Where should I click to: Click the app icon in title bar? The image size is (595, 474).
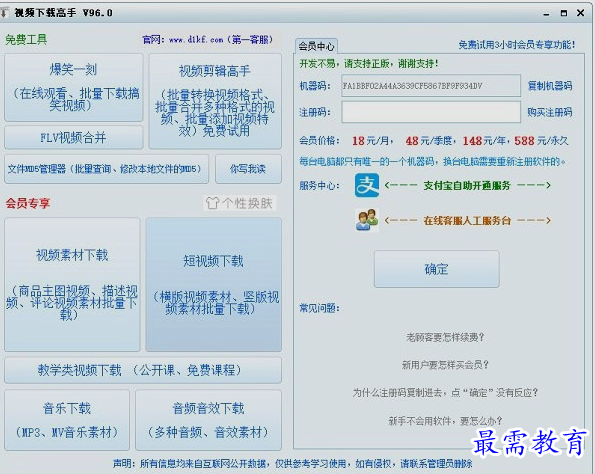[4, 13]
